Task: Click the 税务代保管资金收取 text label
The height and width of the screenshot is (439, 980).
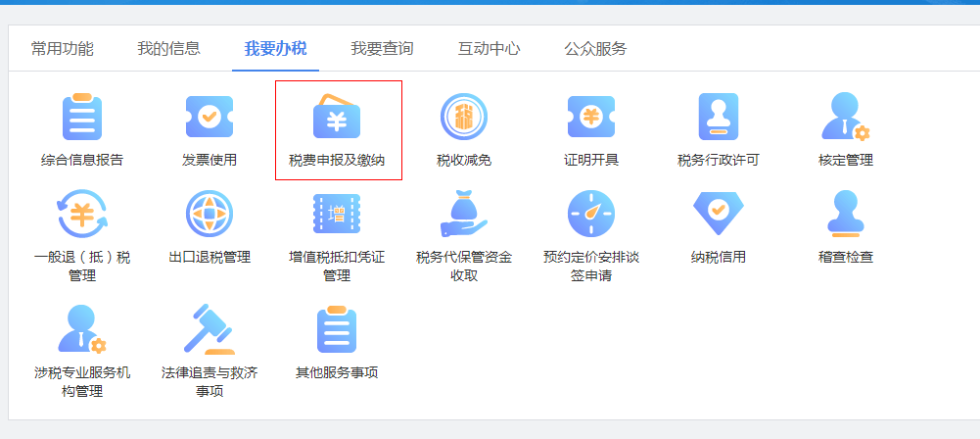Action: tap(464, 267)
